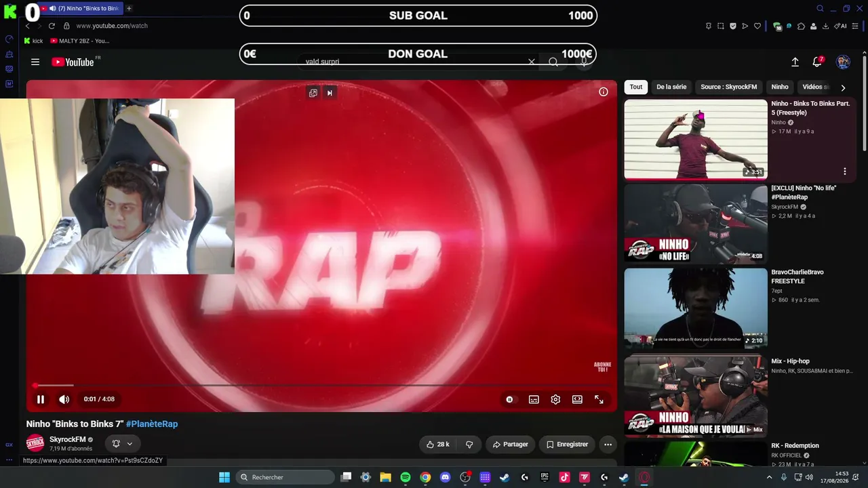Open the ad blocker shield icon

733,26
